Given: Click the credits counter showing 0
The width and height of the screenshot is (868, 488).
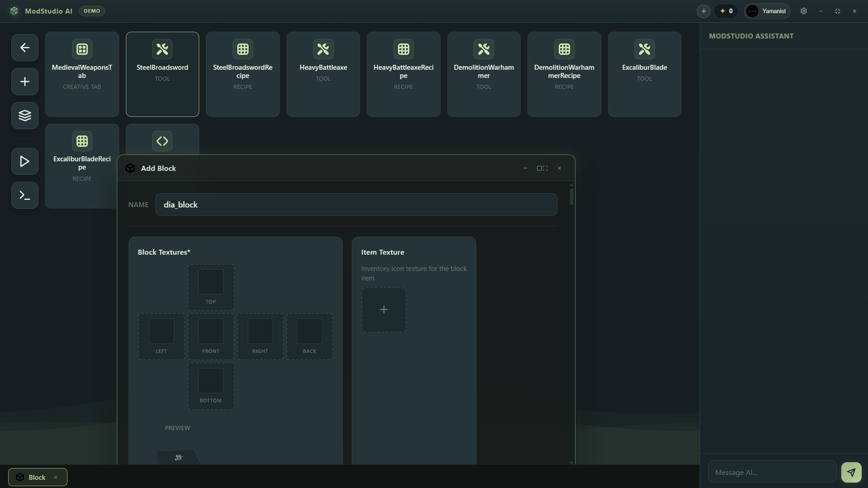Looking at the screenshot, I should pyautogui.click(x=726, y=11).
